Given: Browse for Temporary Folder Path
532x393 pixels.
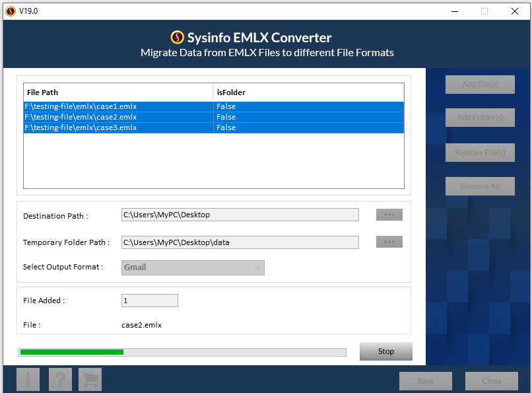Looking at the screenshot, I should pos(389,242).
